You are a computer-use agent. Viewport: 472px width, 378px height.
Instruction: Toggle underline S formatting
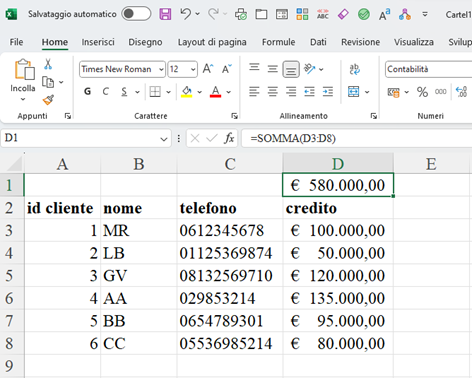pyautogui.click(x=124, y=92)
